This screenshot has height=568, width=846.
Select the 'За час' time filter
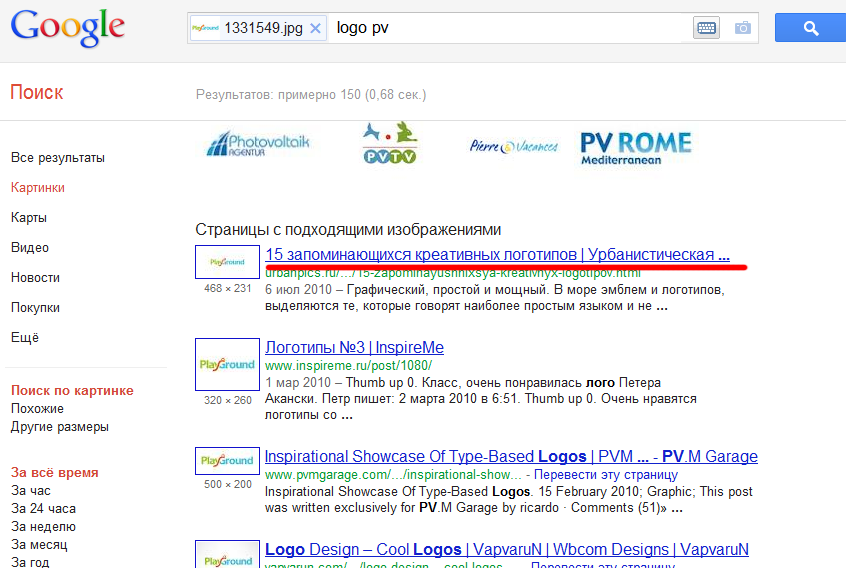coord(31,491)
